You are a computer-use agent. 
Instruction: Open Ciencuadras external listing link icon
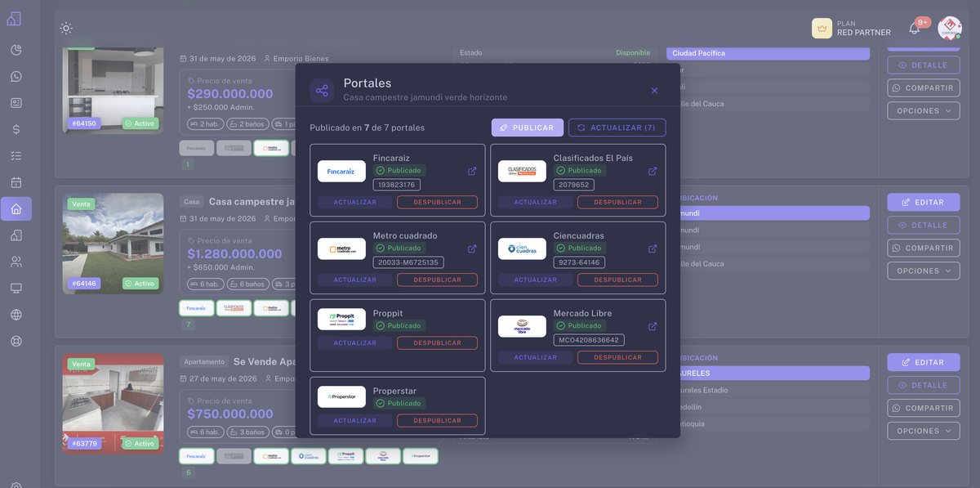[653, 248]
